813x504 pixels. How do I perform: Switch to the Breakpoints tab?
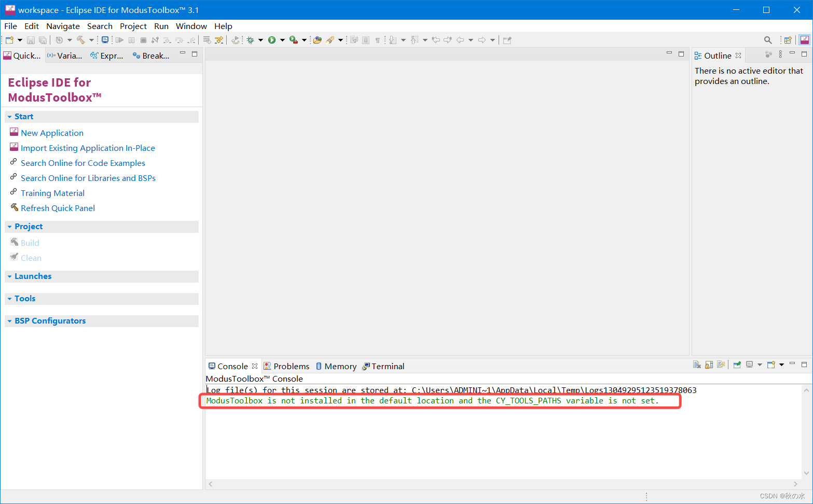(x=151, y=55)
